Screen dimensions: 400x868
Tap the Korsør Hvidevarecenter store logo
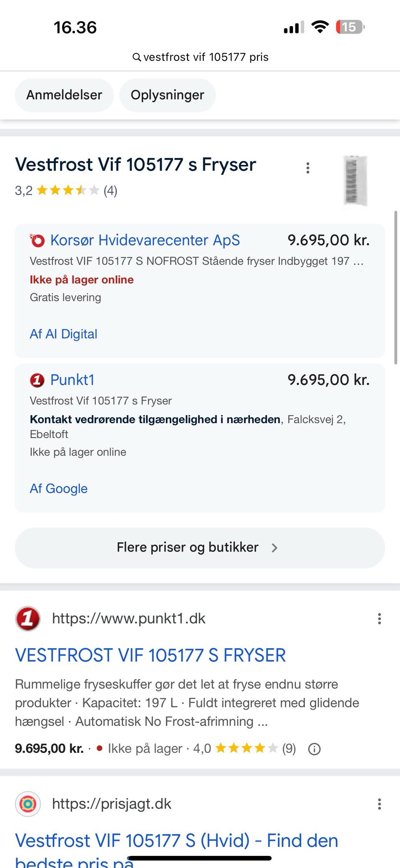(37, 240)
